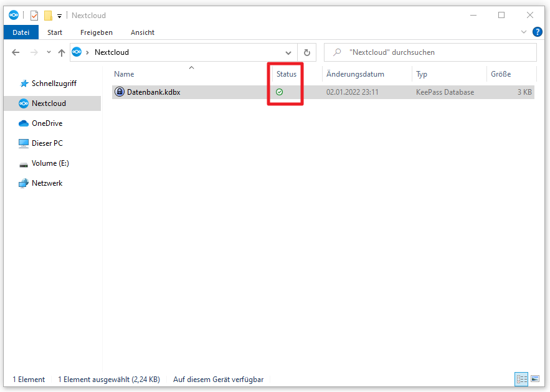Click the KeePass Database type cell
The image size is (550, 392).
(445, 92)
